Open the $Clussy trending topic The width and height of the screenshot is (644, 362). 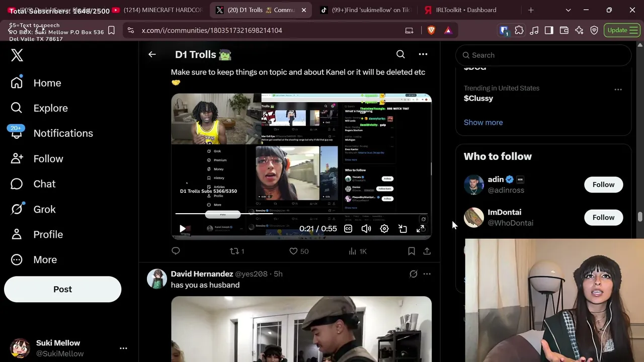(478, 99)
